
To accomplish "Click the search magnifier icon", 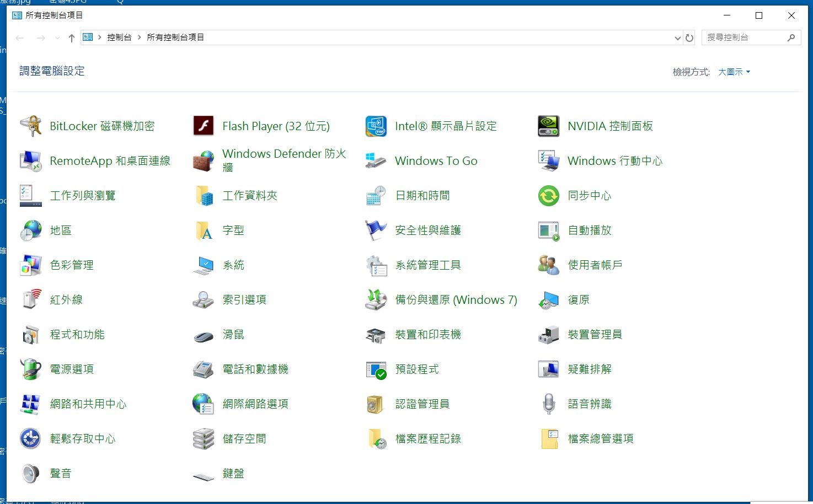I will click(x=791, y=37).
